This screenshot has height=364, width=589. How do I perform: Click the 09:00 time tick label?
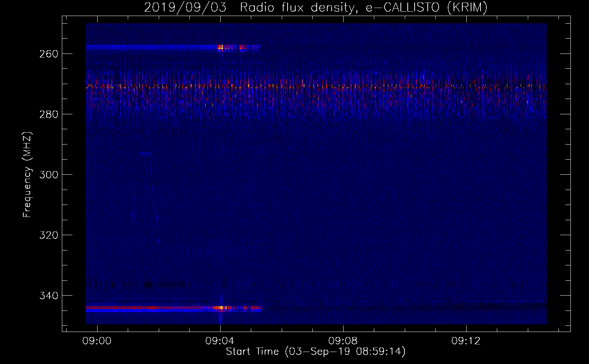97,341
